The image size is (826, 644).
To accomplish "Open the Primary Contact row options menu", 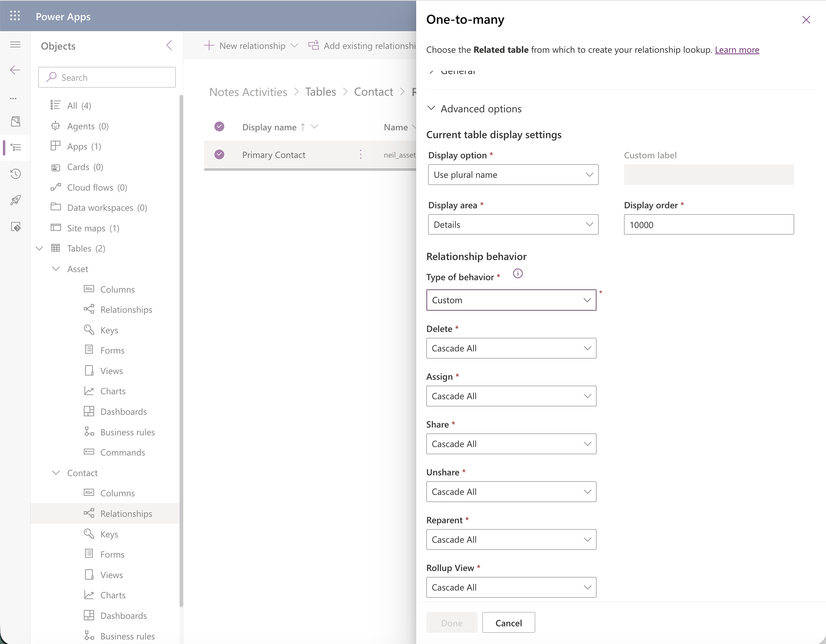I will point(361,155).
